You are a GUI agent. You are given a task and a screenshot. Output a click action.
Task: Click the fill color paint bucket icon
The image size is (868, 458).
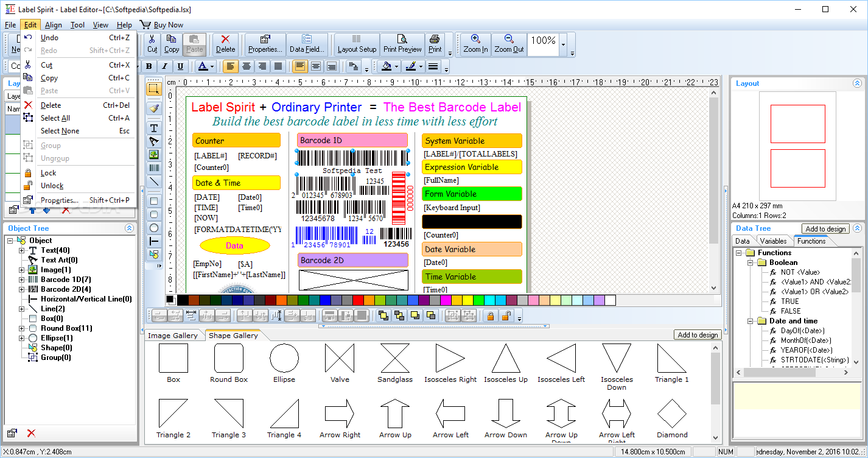[386, 66]
